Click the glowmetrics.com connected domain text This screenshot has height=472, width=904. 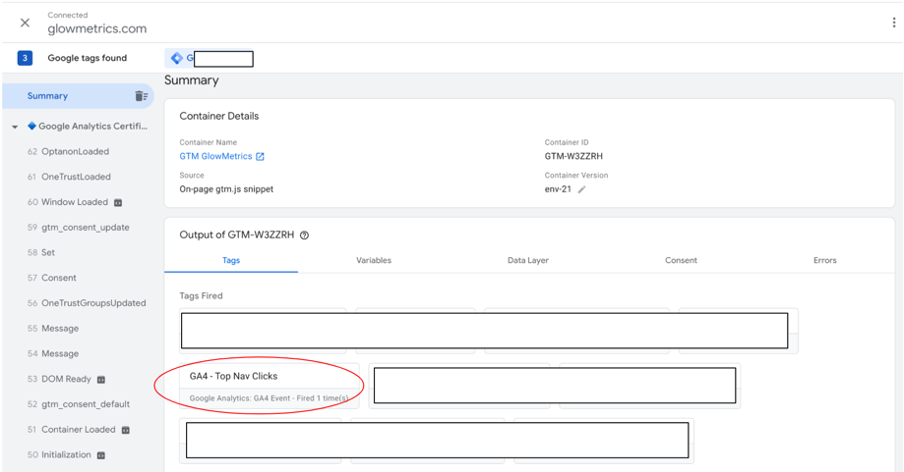click(x=97, y=29)
